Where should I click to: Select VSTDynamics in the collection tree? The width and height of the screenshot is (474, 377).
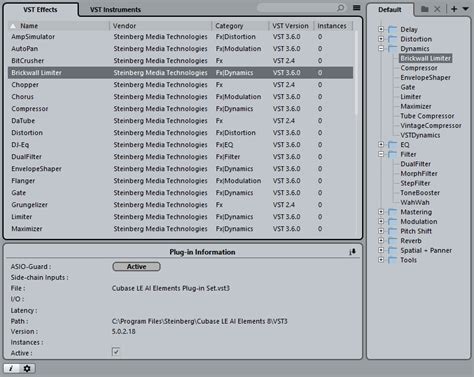(x=420, y=135)
